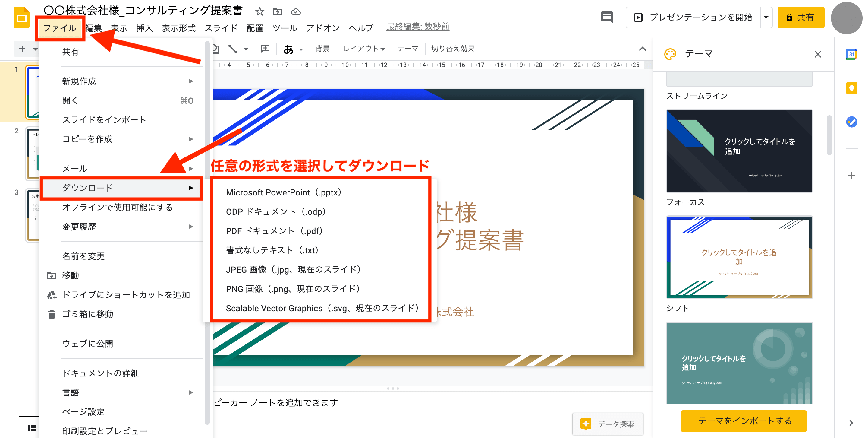Open the アドオン menu
The width and height of the screenshot is (868, 438).
pyautogui.click(x=323, y=28)
